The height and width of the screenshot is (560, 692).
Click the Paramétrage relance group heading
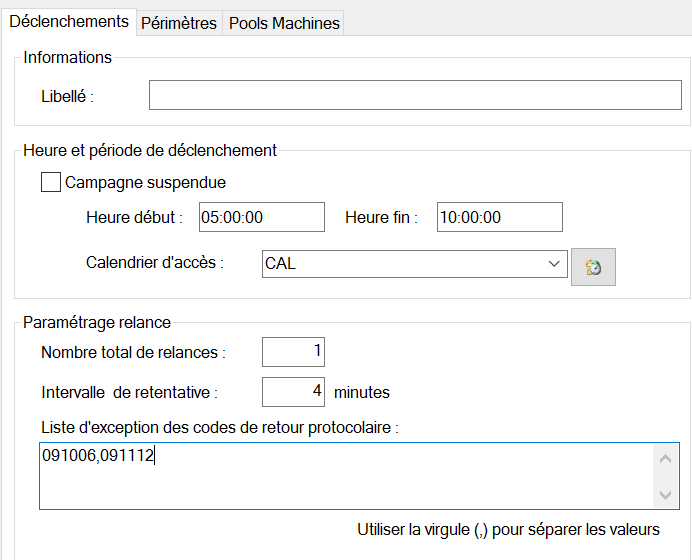tap(97, 322)
